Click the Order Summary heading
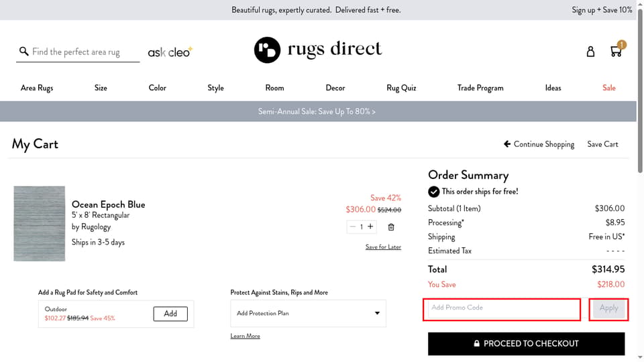The image size is (644, 362). (x=468, y=175)
